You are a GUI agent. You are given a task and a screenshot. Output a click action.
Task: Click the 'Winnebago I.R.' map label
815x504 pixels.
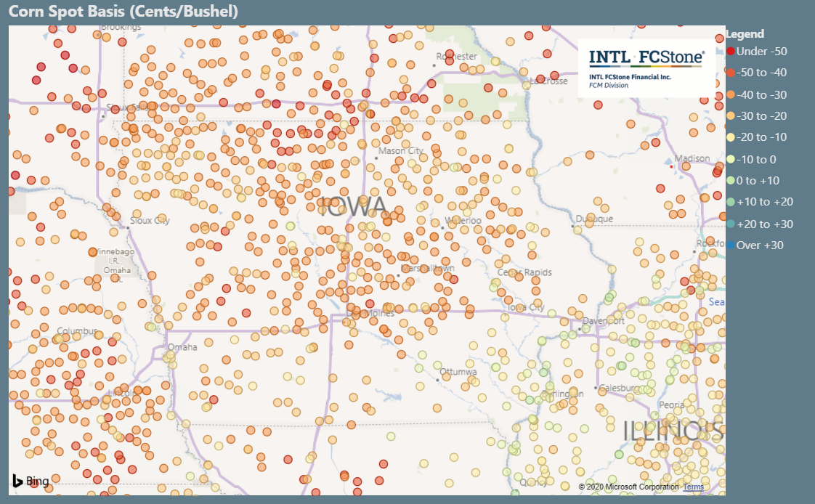(x=114, y=256)
